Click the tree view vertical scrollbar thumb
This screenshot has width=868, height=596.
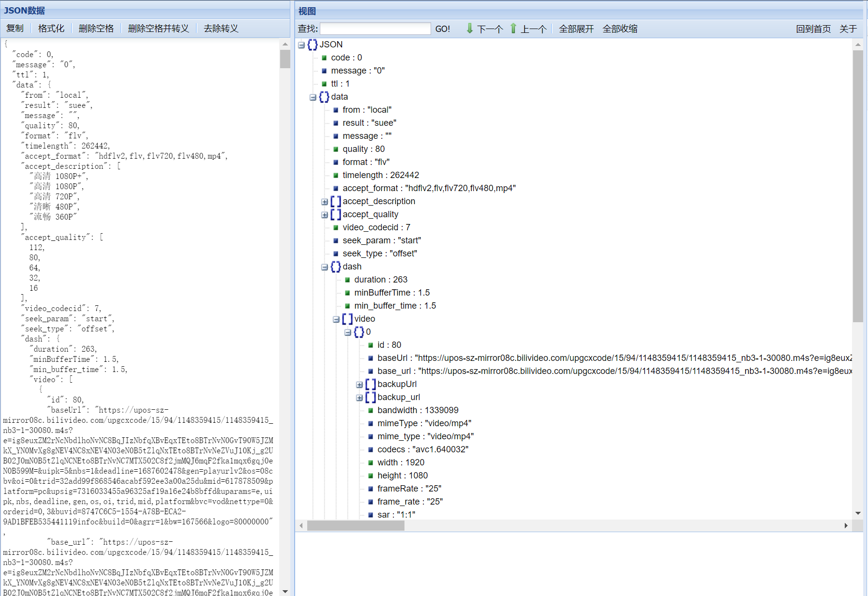point(858,186)
